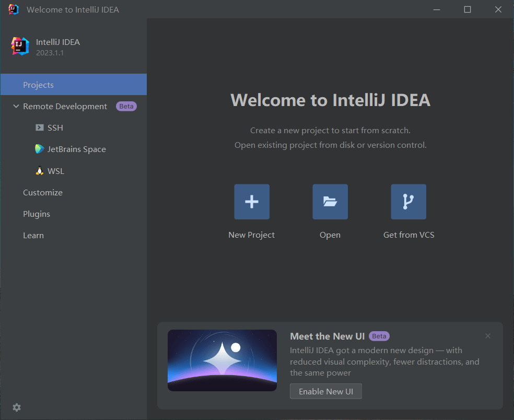Click the New Project plus icon
Viewport: 514px width, 420px height.
point(251,201)
